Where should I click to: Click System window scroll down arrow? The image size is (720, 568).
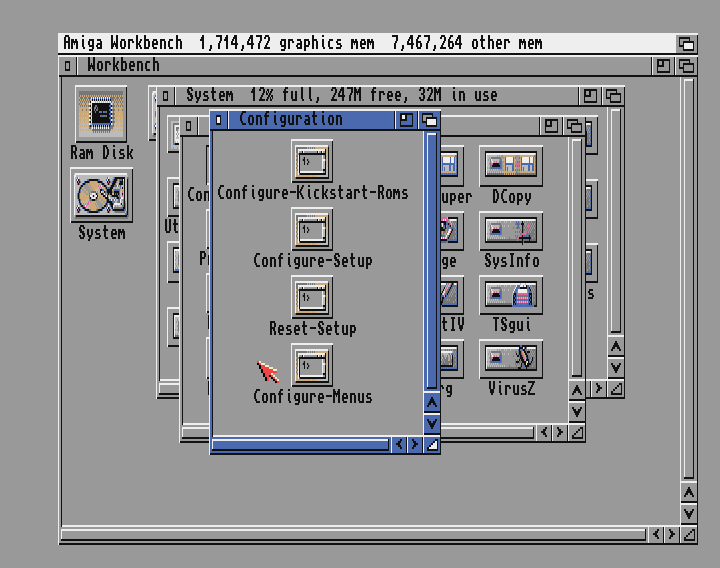616,367
